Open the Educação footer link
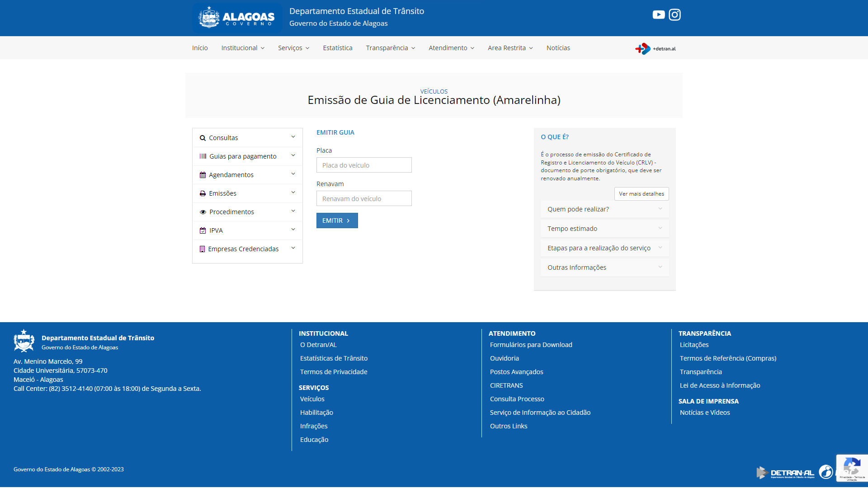 pos(314,440)
